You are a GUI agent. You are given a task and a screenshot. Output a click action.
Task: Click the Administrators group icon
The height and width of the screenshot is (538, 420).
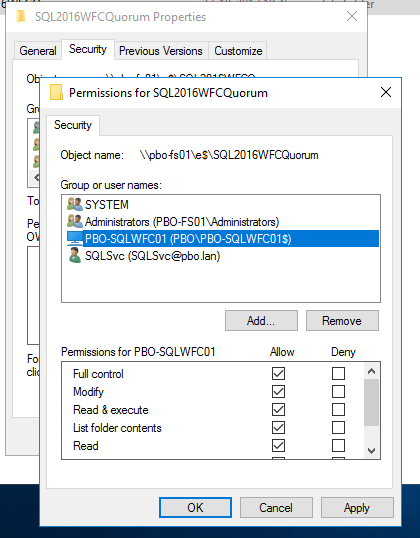point(75,222)
